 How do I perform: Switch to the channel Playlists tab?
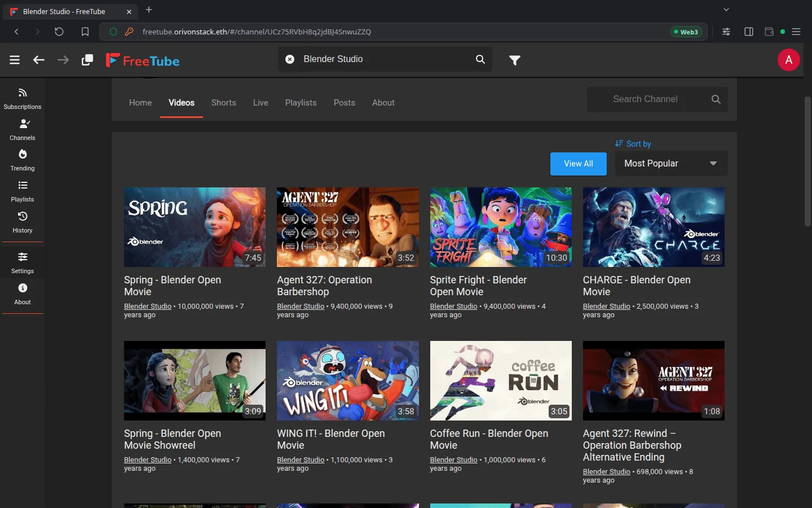pyautogui.click(x=301, y=103)
